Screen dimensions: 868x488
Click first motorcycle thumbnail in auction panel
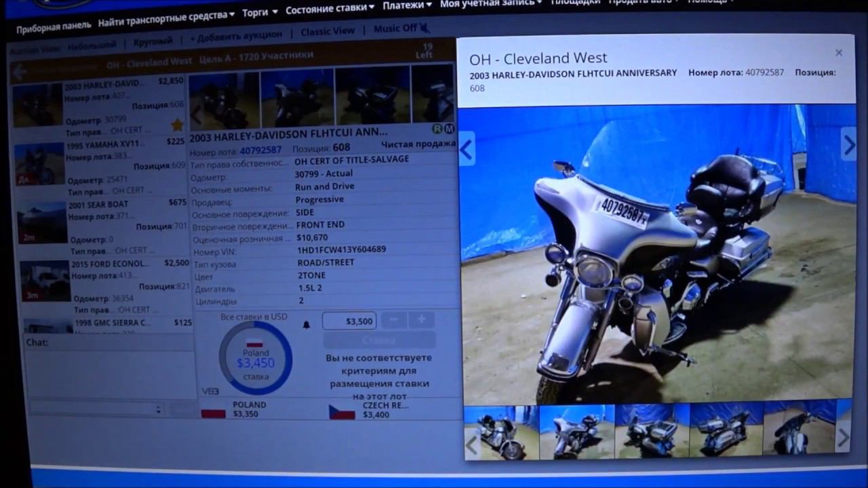click(224, 102)
